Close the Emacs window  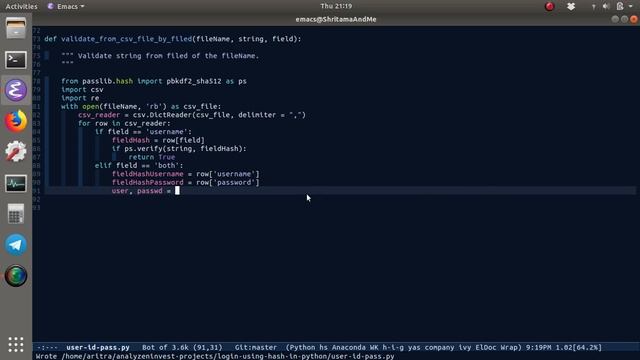633,19
